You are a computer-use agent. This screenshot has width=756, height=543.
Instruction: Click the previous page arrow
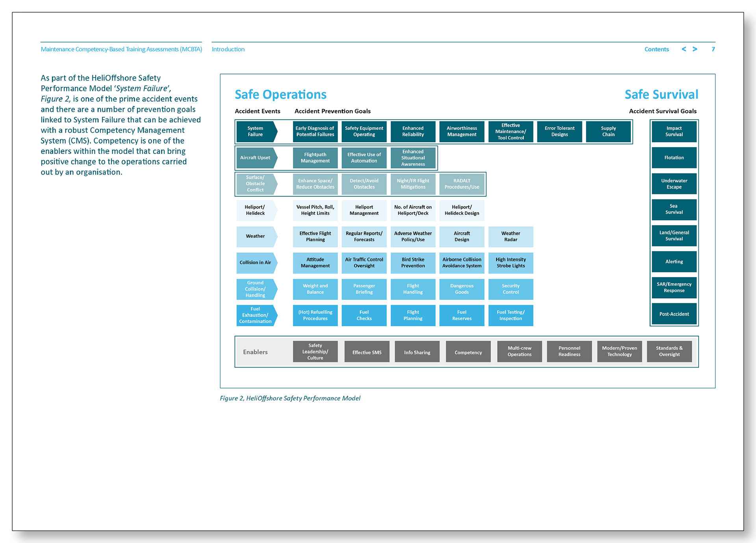684,49
